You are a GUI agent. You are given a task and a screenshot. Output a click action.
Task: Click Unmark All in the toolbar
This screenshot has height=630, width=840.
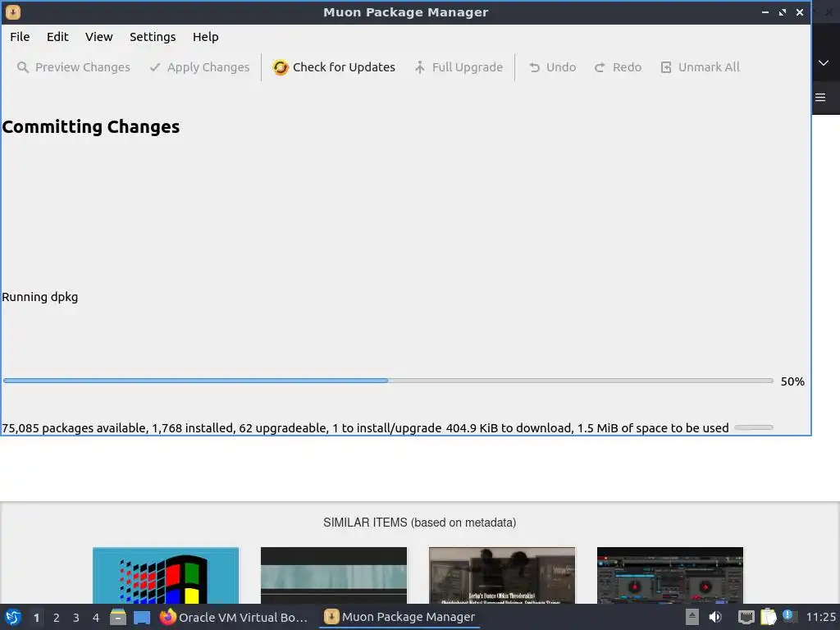coord(701,67)
